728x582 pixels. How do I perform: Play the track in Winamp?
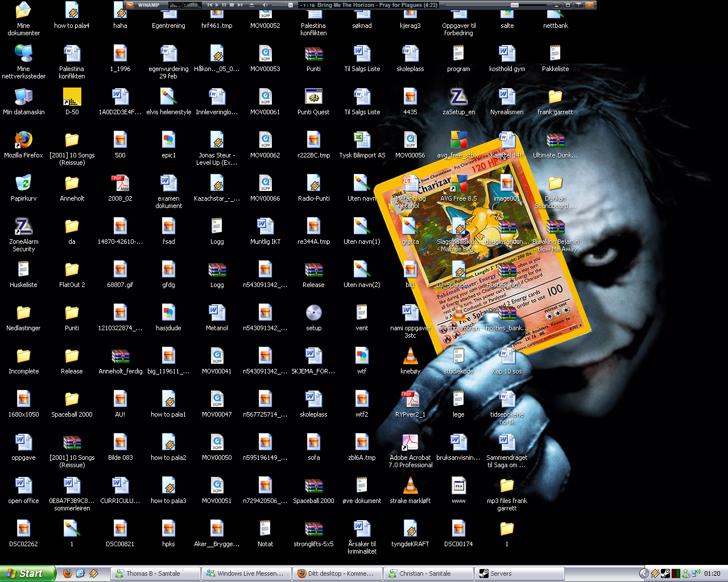coord(217,5)
